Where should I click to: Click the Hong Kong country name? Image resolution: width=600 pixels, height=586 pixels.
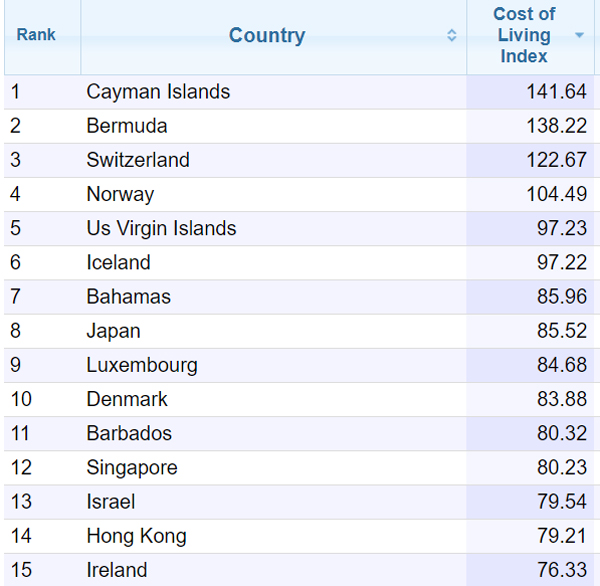coord(136,536)
